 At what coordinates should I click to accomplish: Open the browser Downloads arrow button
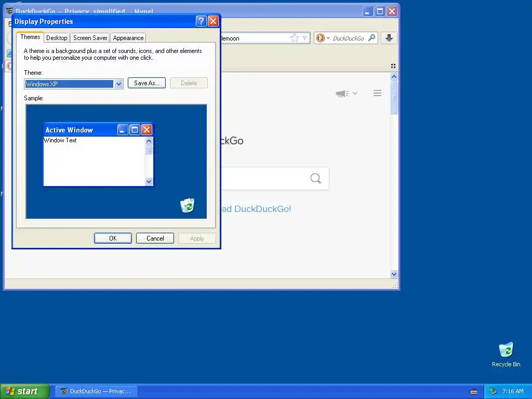pyautogui.click(x=389, y=38)
